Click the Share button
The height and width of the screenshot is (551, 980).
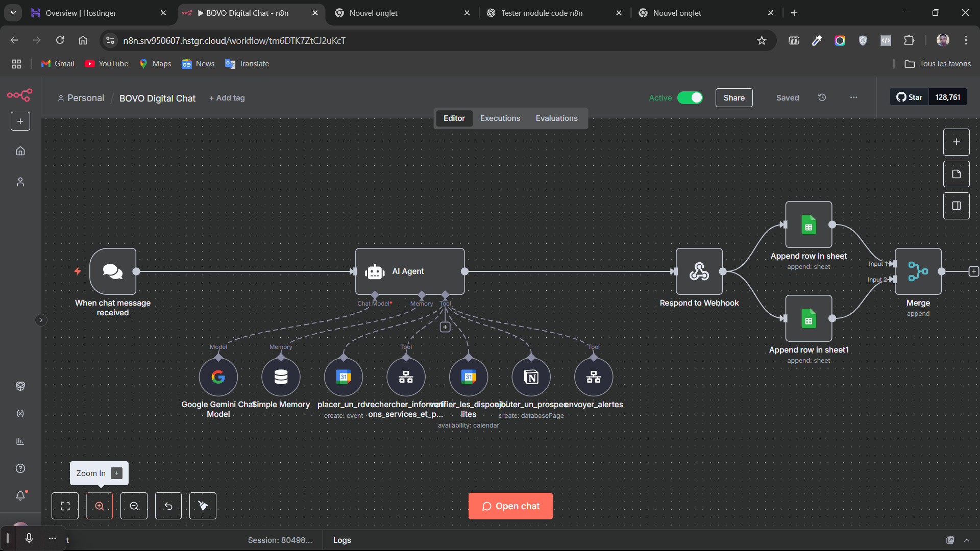733,97
